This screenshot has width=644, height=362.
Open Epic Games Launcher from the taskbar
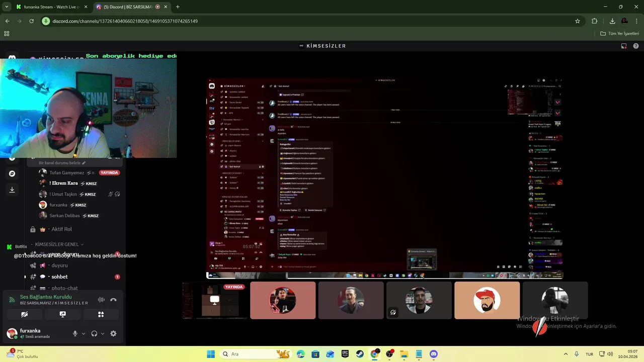point(345,354)
